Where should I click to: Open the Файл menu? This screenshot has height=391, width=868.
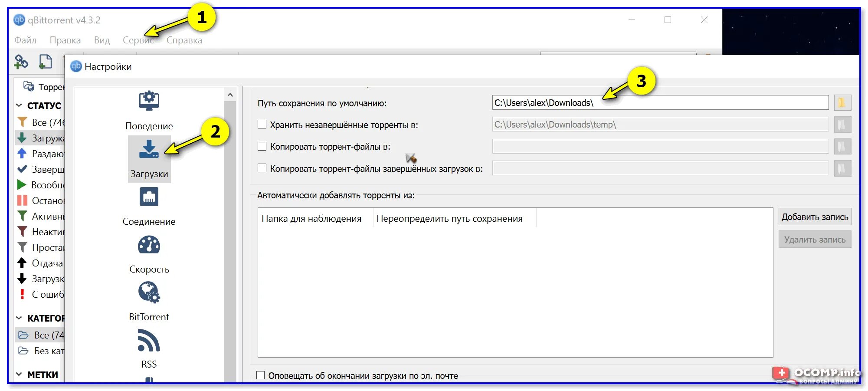click(25, 40)
